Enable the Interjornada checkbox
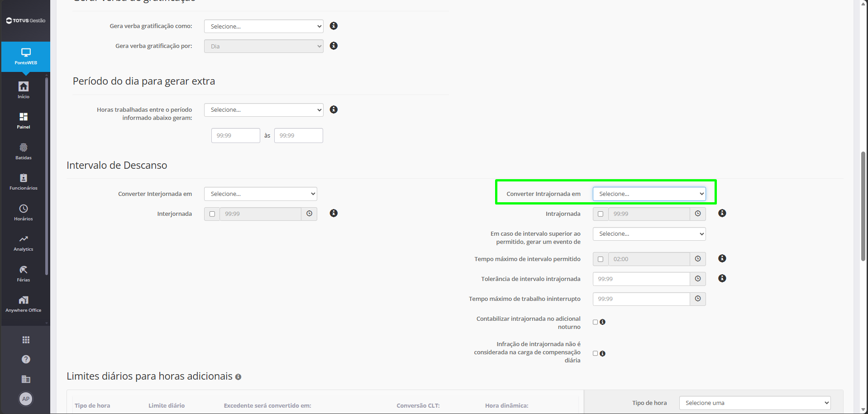 [x=212, y=214]
